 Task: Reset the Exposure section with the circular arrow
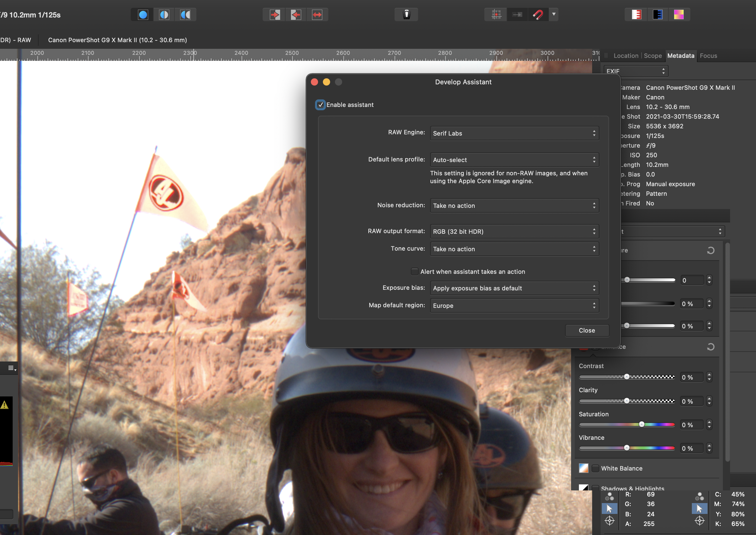(x=711, y=251)
